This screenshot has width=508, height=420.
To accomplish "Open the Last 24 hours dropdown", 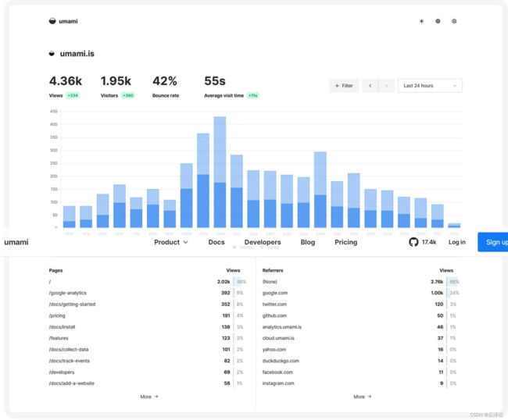I will (x=430, y=86).
